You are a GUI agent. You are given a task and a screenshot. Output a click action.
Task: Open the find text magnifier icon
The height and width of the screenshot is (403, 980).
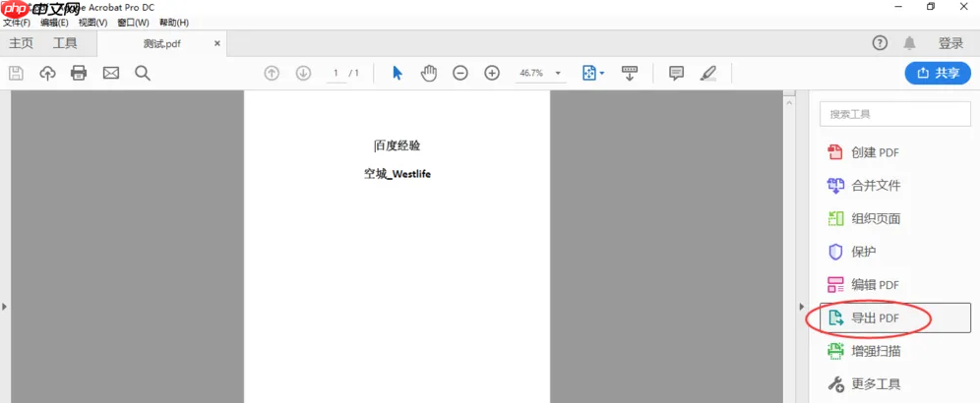(x=143, y=73)
